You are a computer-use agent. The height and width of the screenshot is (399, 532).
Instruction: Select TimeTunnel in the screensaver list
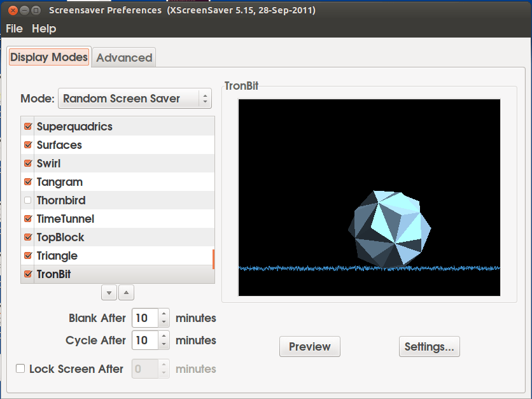tap(66, 219)
